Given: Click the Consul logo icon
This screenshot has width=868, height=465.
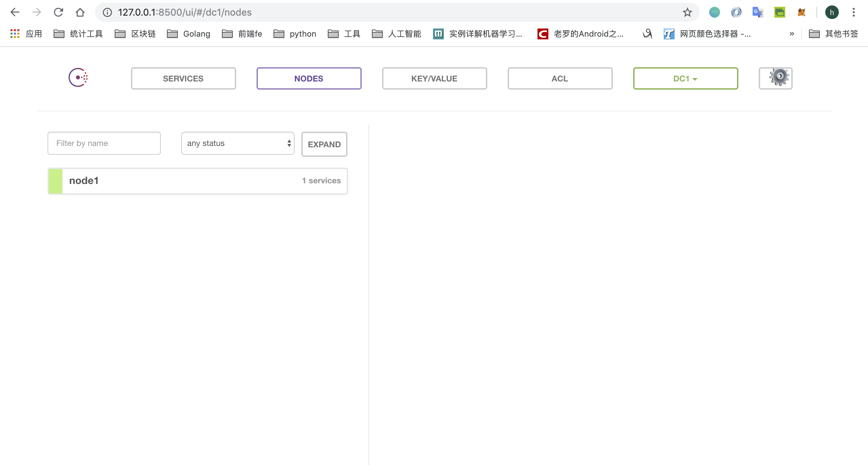Looking at the screenshot, I should [x=78, y=78].
